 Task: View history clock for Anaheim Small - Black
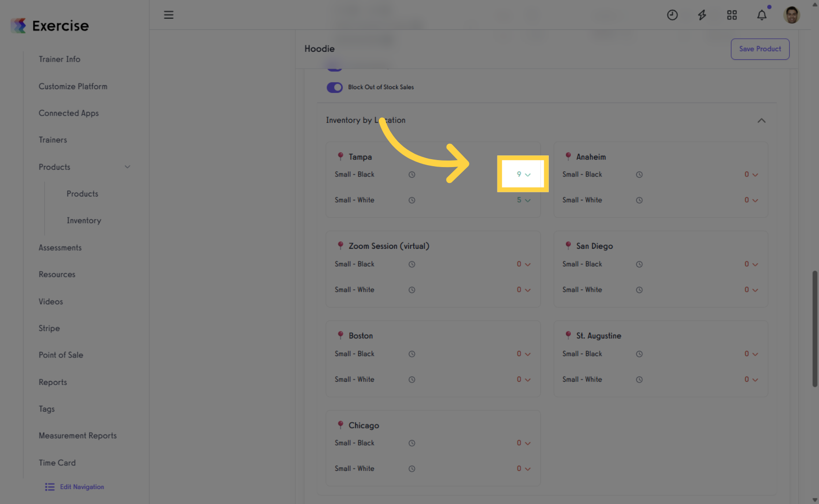click(x=639, y=175)
